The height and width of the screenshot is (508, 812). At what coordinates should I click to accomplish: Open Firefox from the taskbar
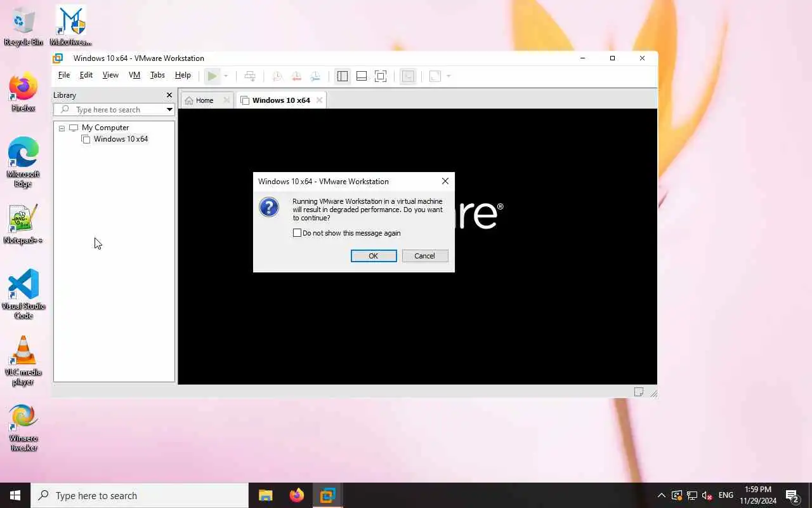(296, 495)
